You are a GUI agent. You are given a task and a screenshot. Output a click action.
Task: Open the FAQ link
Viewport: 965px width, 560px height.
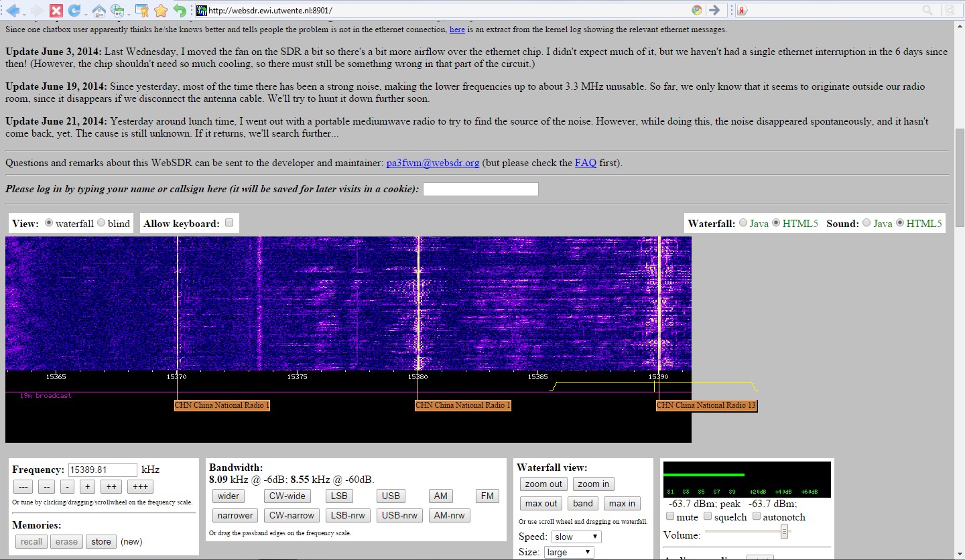585,163
